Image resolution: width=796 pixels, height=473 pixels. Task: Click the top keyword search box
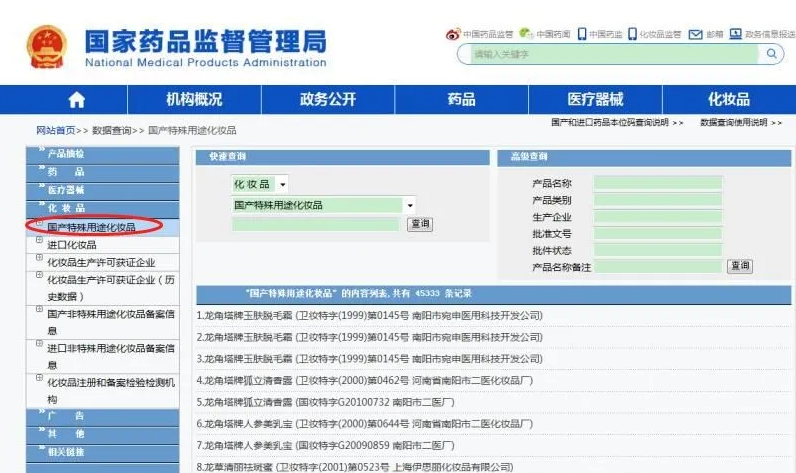click(614, 54)
